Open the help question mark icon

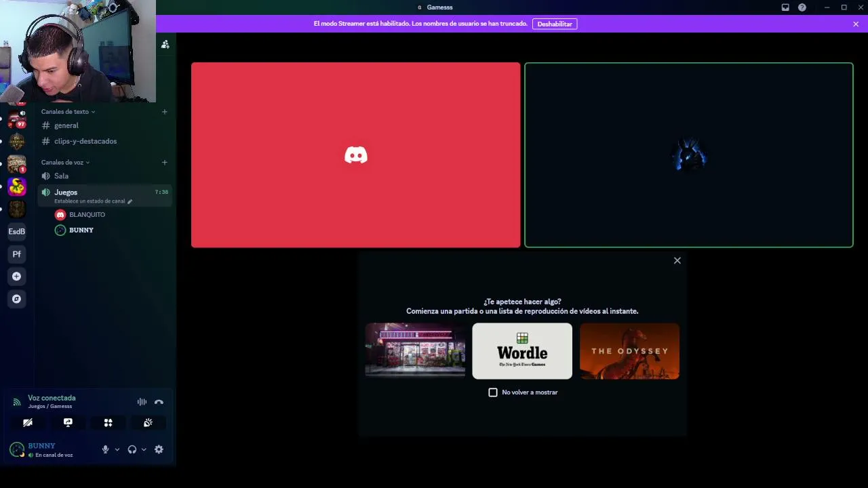tap(802, 7)
